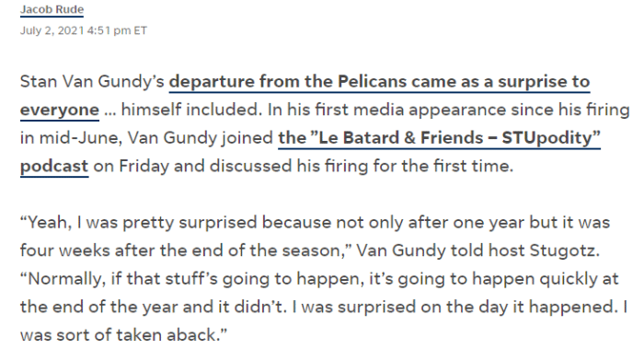644x361 pixels.
Task: Click the publish date "July 2, 2021"
Action: click(x=52, y=30)
